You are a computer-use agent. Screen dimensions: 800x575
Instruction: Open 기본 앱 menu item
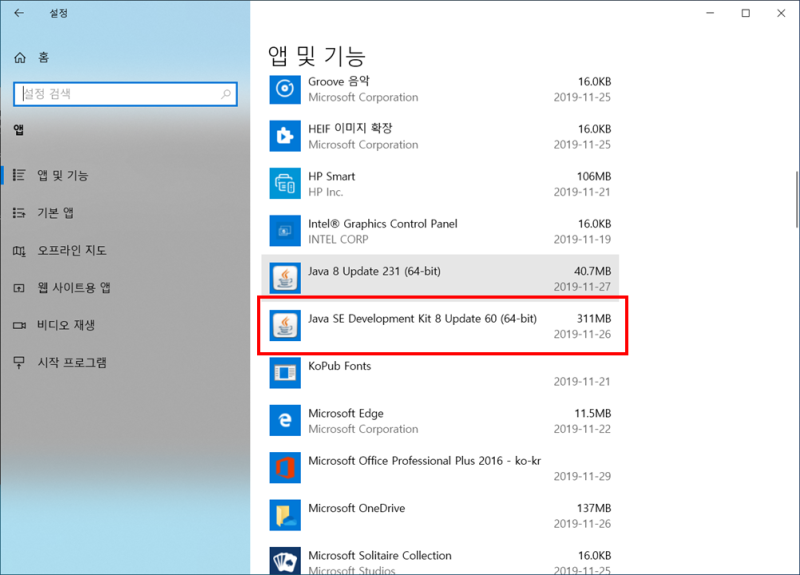point(56,213)
